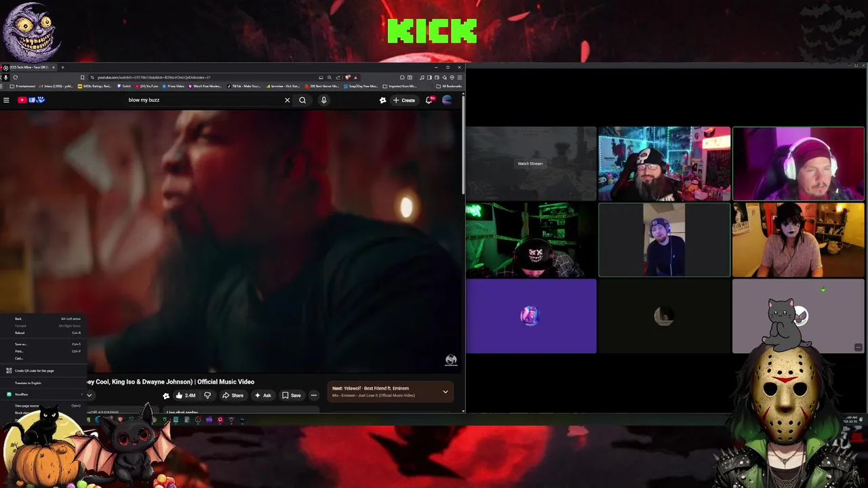Click the share page icon in address bar

coord(338,77)
